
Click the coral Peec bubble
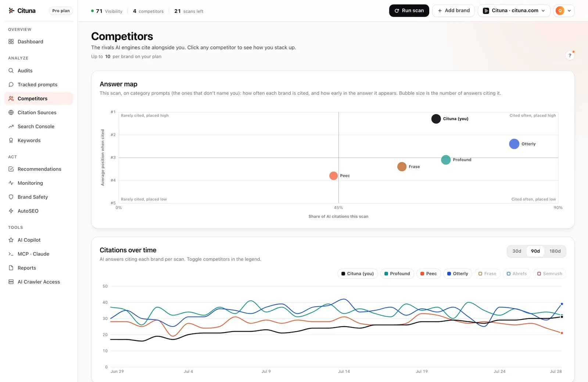(x=334, y=176)
